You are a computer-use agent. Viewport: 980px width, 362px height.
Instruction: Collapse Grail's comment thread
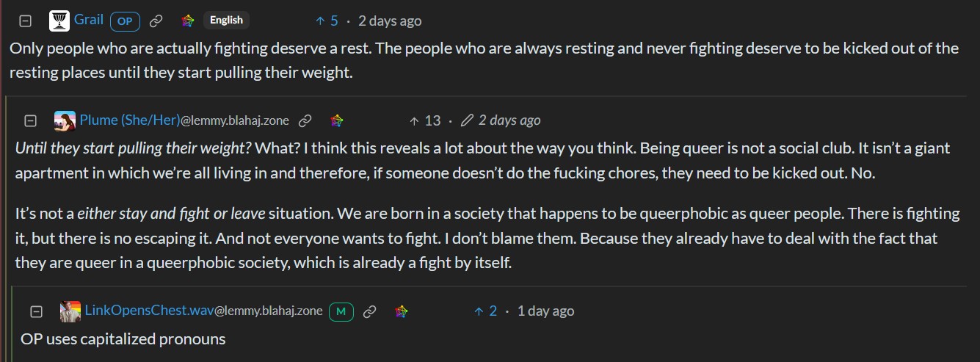tap(25, 21)
